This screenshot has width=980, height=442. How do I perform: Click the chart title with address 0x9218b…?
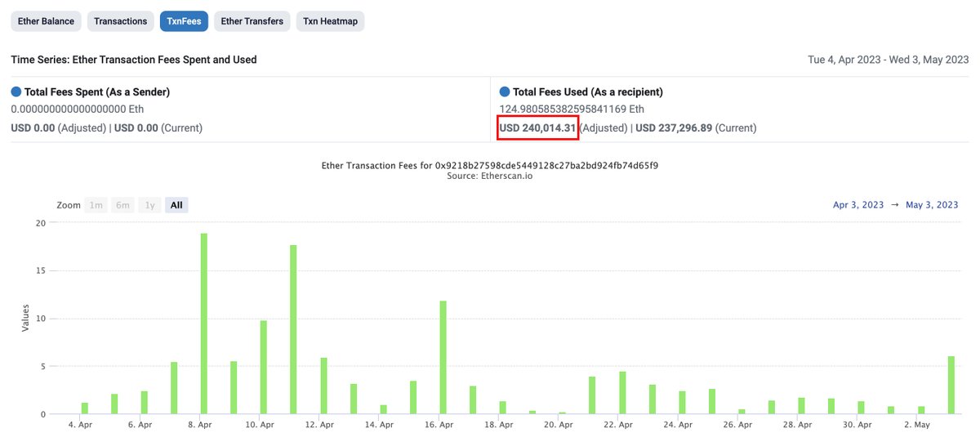click(490, 165)
